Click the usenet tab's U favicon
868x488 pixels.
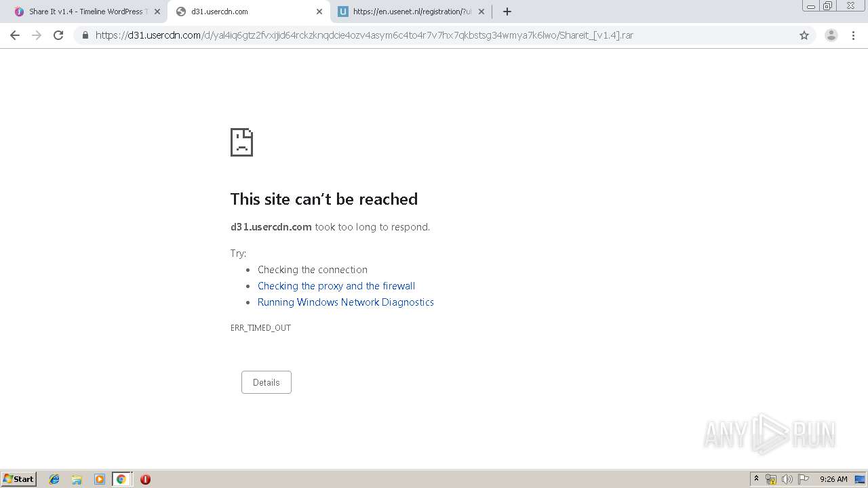343,12
